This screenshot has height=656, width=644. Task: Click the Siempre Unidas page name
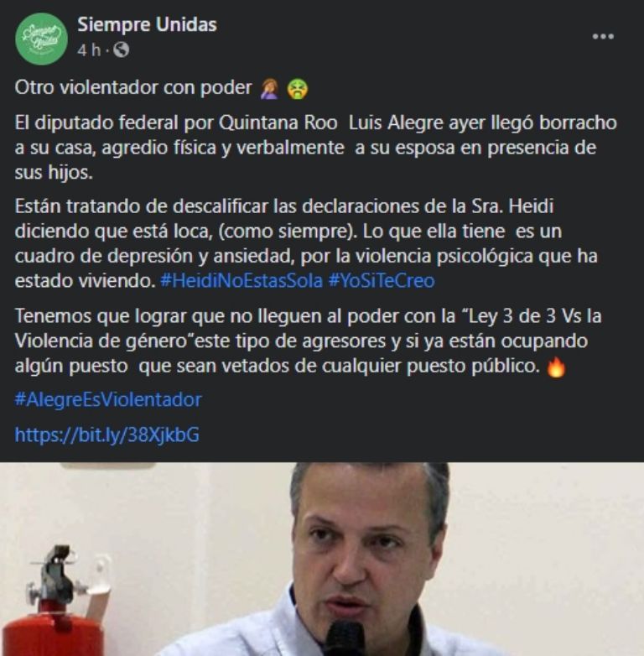tap(148, 24)
